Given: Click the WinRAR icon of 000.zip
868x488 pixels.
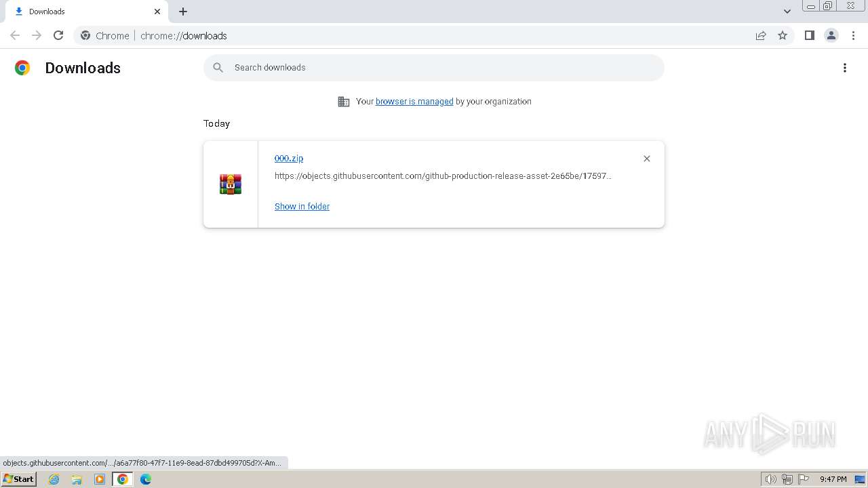Looking at the screenshot, I should tap(231, 184).
